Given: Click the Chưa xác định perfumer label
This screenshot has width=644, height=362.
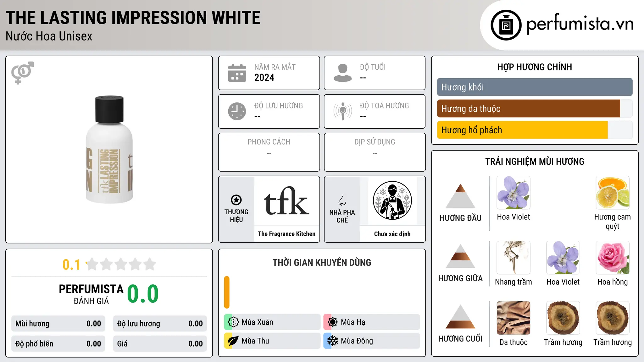Looking at the screenshot, I should coord(392,234).
